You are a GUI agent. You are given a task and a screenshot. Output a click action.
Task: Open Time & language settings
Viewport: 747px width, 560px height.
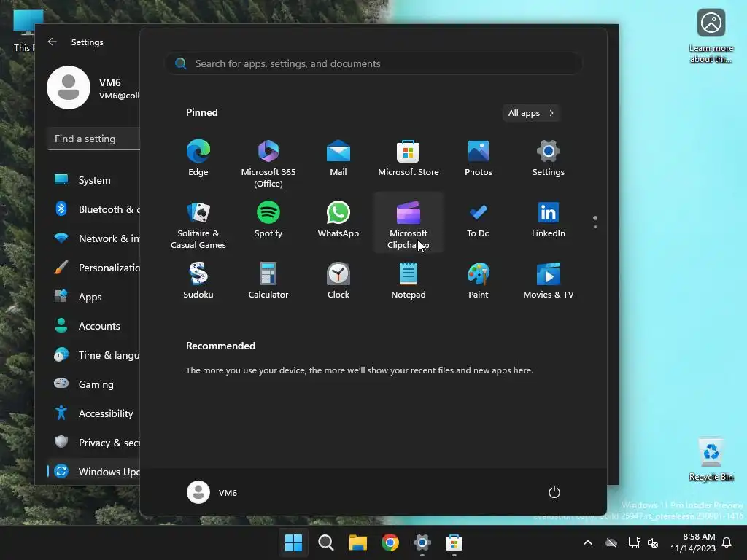94,355
